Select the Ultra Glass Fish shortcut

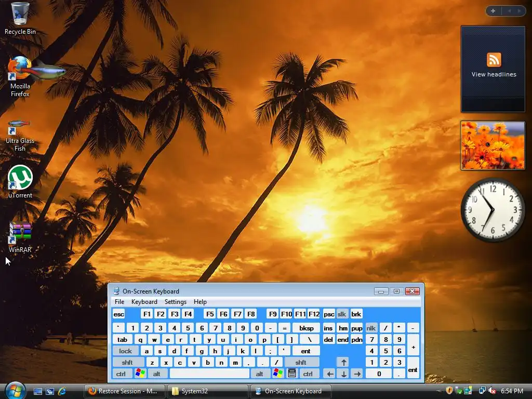pos(20,136)
